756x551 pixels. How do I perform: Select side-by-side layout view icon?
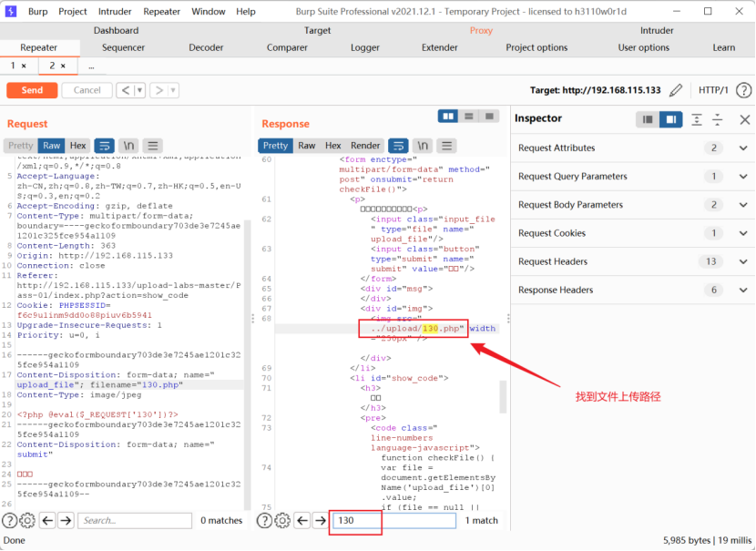(x=448, y=117)
